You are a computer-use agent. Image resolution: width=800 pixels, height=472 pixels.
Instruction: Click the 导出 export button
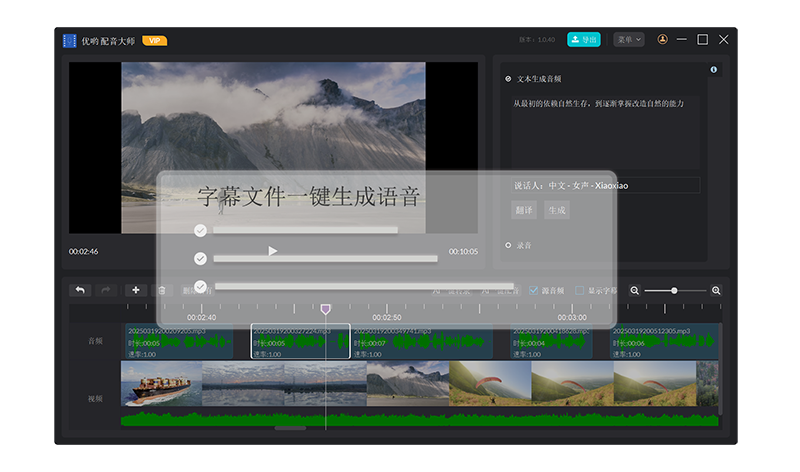tap(583, 39)
